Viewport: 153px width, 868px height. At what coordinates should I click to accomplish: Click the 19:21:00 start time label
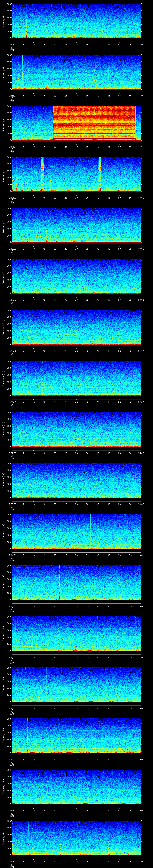pyautogui.click(x=12, y=402)
